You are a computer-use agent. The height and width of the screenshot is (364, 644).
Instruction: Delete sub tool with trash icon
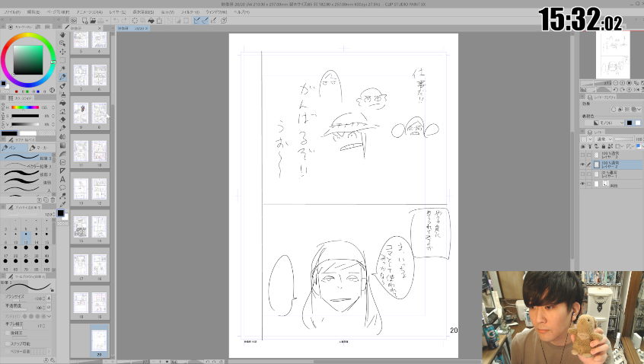tap(53, 200)
